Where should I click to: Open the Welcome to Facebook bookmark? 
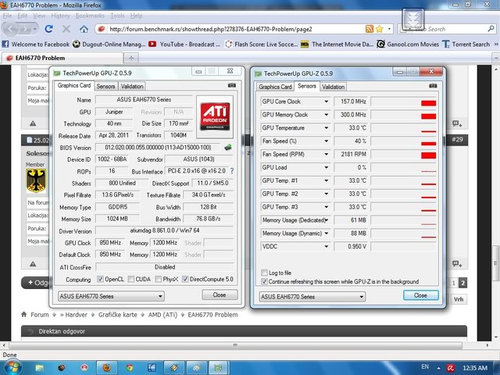coord(36,44)
